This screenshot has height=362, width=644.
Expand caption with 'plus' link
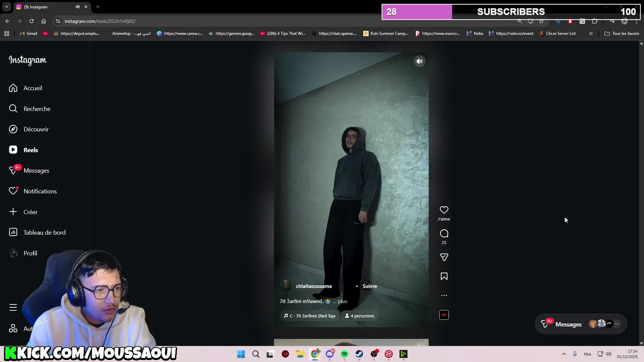tap(343, 301)
